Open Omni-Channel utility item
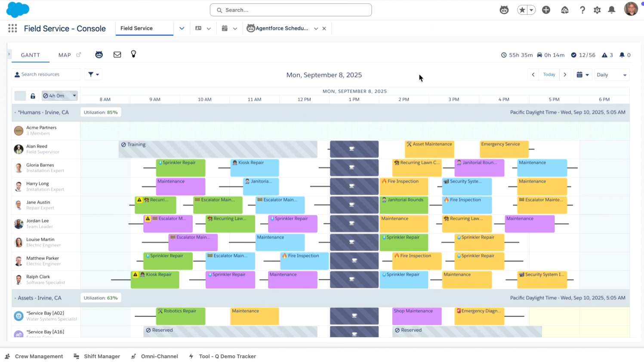This screenshot has width=644, height=364. [154, 356]
